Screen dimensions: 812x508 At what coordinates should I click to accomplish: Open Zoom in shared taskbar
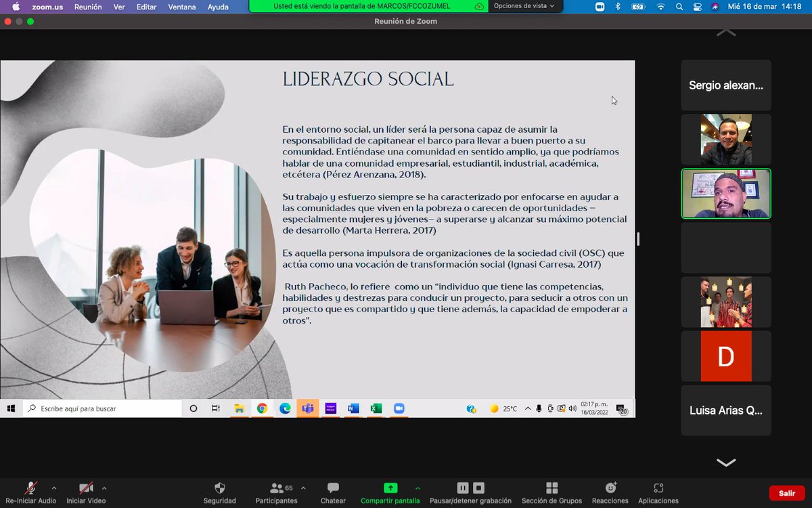399,408
